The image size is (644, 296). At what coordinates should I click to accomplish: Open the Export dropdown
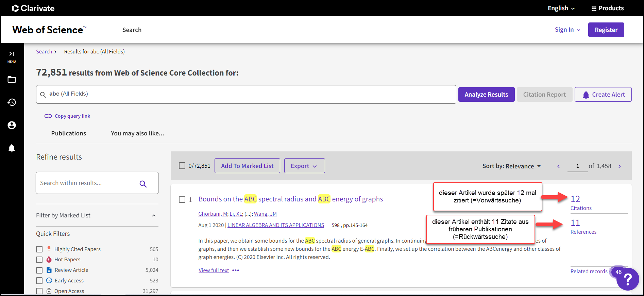click(x=304, y=166)
